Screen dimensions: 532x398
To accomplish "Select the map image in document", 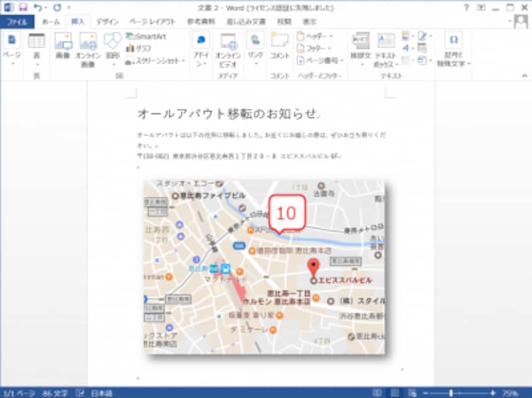I will point(264,268).
